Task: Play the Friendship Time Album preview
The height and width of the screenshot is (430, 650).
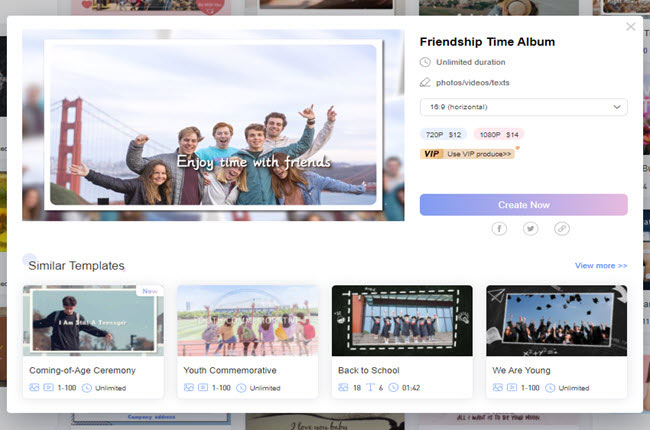Action: pyautogui.click(x=213, y=125)
